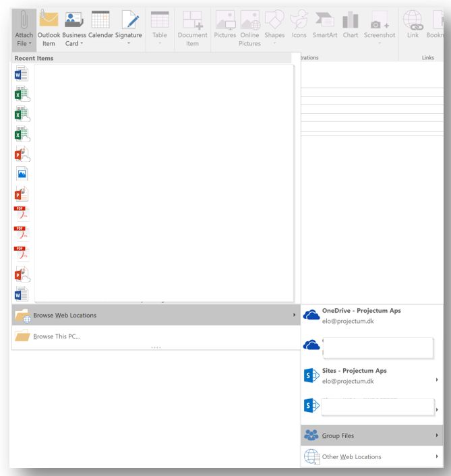Open the Shapes gallery dropdown
The height and width of the screenshot is (476, 451).
(274, 29)
